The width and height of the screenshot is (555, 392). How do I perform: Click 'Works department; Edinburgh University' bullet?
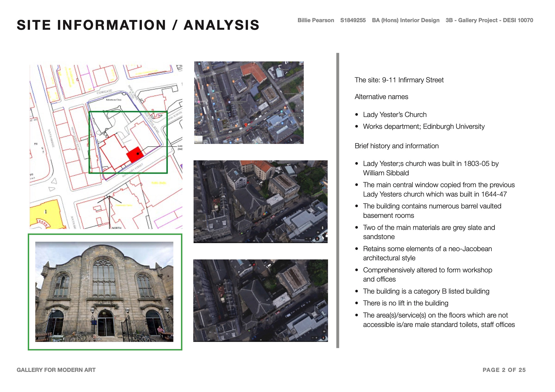coord(423,127)
